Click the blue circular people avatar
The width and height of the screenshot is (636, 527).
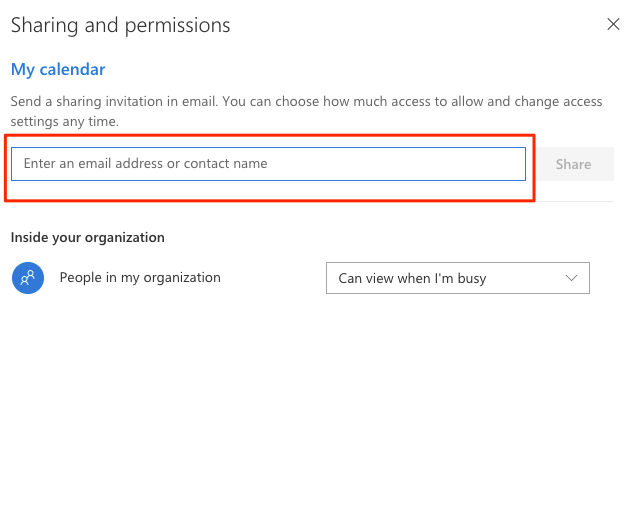tap(27, 278)
